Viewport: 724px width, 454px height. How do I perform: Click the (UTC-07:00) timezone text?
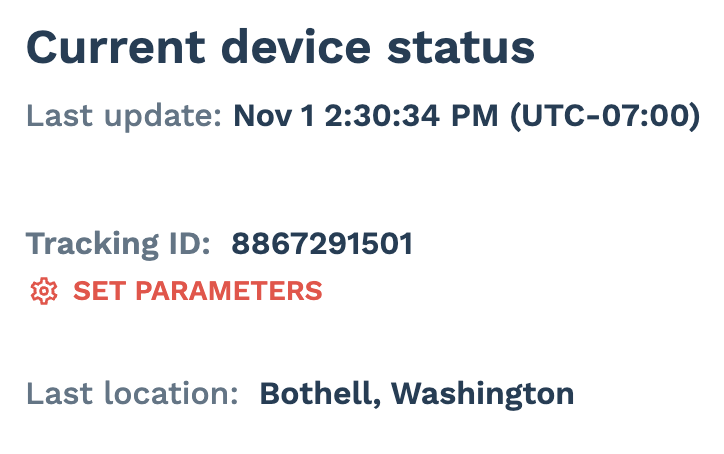(x=605, y=116)
